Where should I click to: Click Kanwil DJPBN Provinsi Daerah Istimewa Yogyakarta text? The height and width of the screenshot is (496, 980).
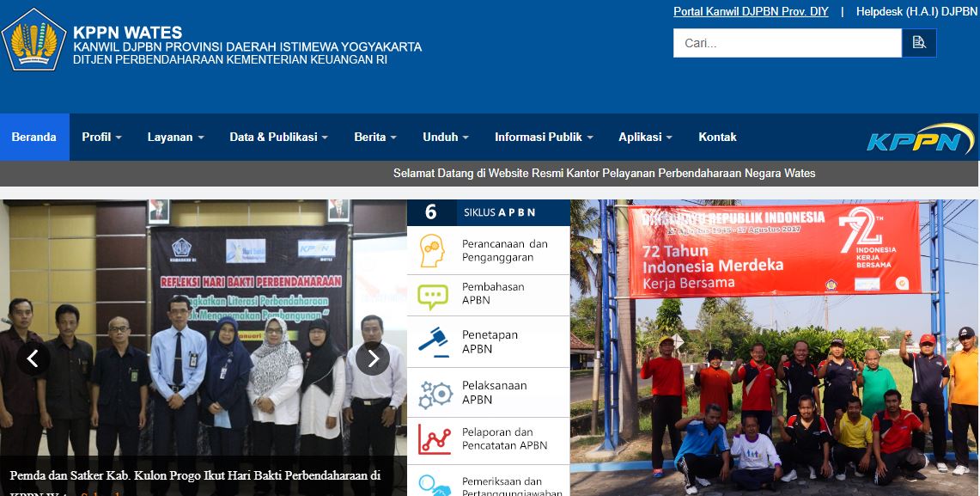tap(247, 47)
